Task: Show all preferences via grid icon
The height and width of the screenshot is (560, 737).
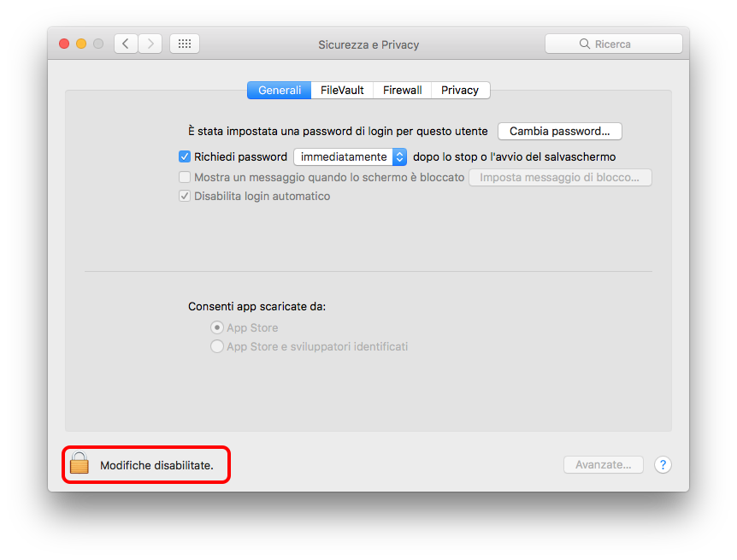Action: click(x=184, y=44)
